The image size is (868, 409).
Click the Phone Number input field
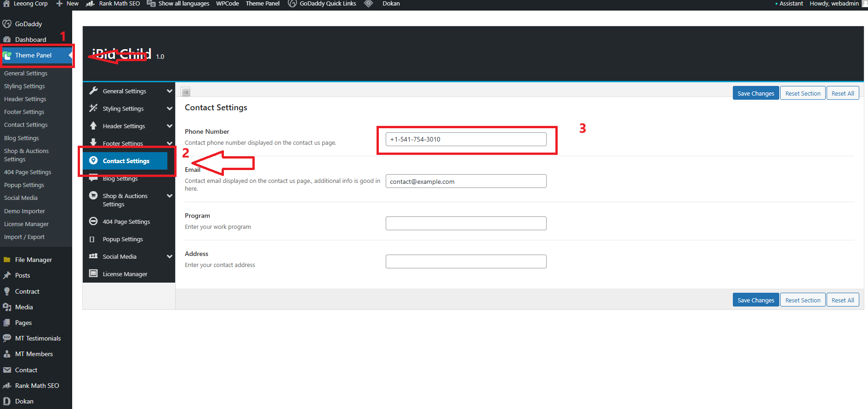pyautogui.click(x=466, y=139)
